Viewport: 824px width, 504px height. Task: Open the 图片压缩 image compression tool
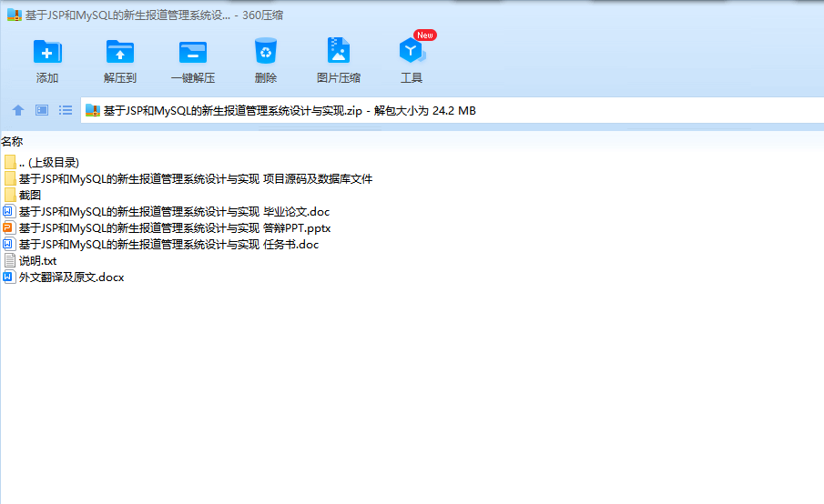[339, 50]
